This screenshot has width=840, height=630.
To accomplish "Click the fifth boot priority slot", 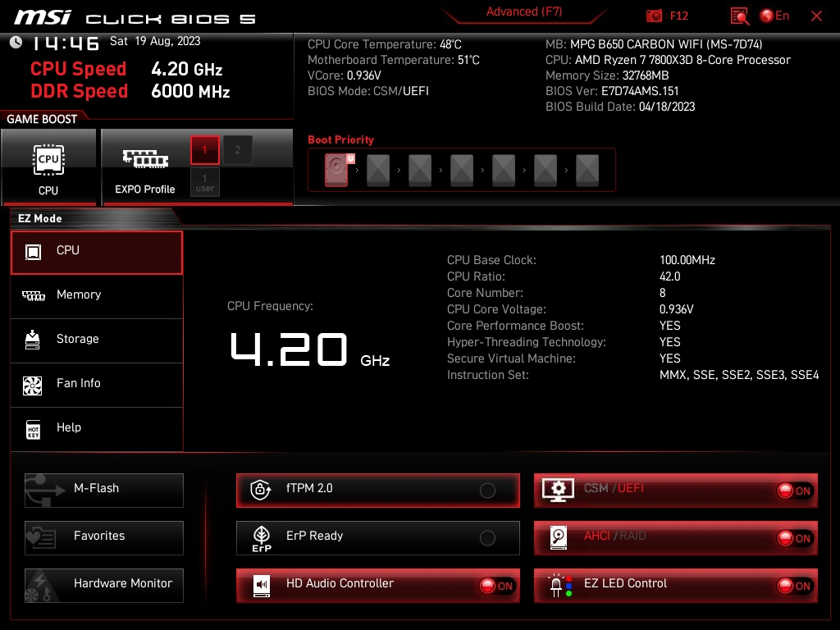I will click(x=504, y=170).
